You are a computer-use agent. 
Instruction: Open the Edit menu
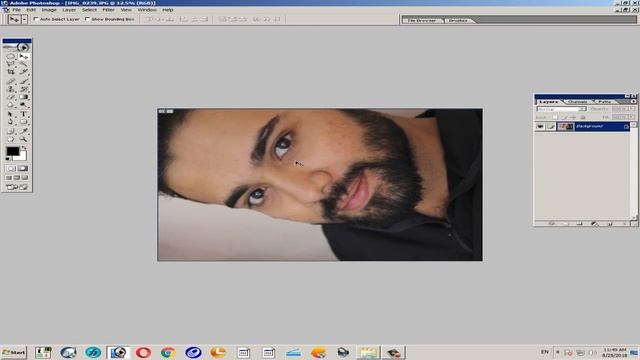[31, 10]
